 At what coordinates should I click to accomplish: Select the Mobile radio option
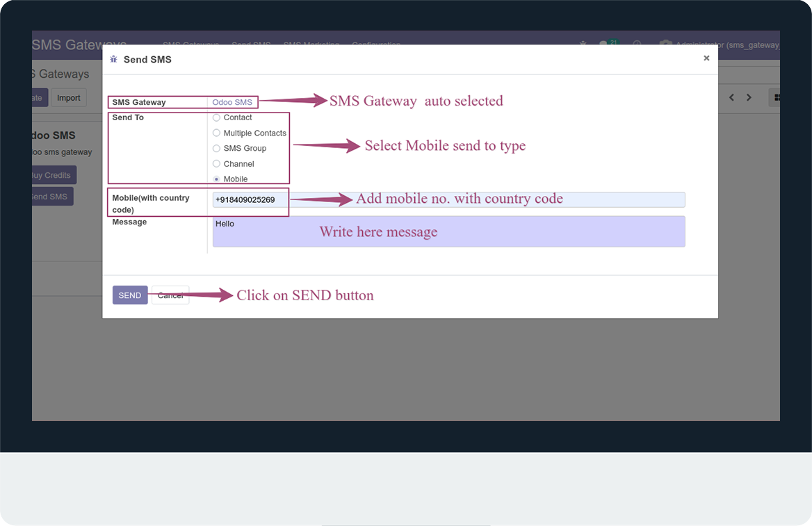tap(216, 179)
